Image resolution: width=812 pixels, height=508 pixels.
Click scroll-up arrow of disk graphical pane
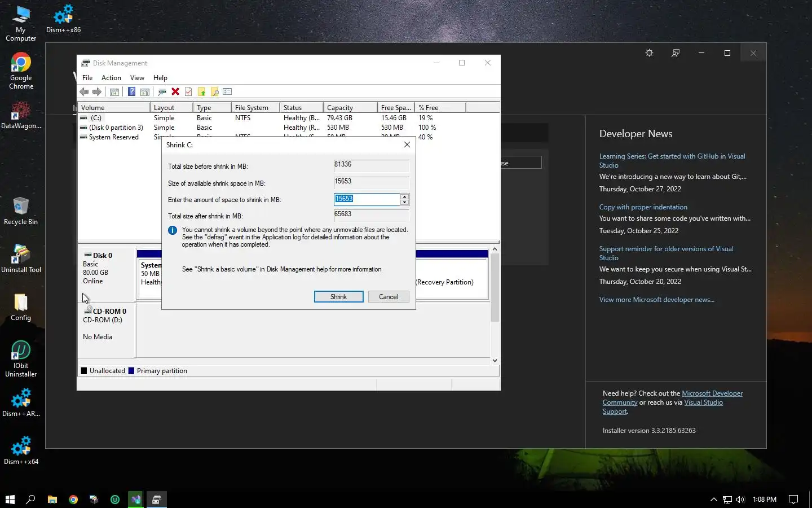click(x=495, y=249)
